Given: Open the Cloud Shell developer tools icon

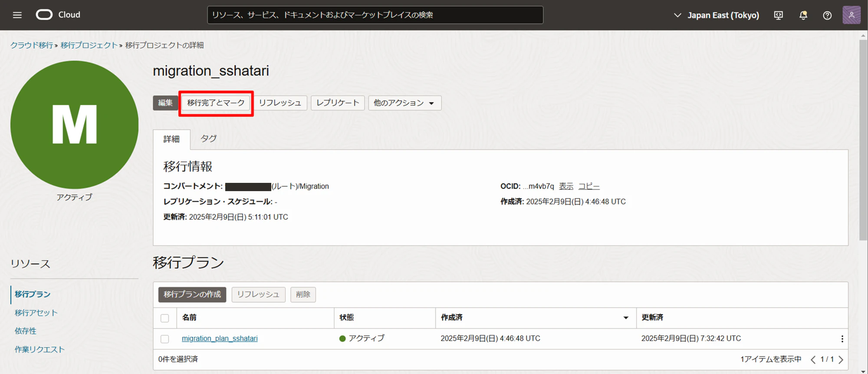Looking at the screenshot, I should coord(779,15).
